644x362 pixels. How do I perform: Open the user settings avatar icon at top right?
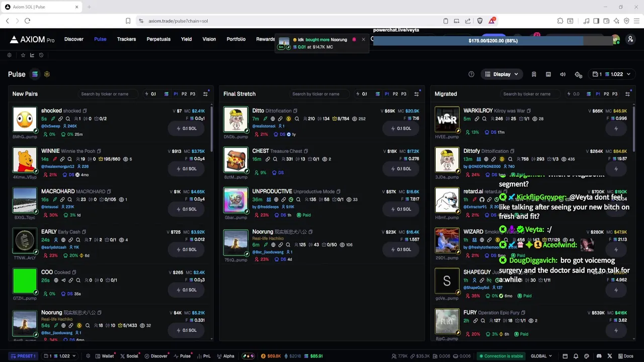pos(630,39)
